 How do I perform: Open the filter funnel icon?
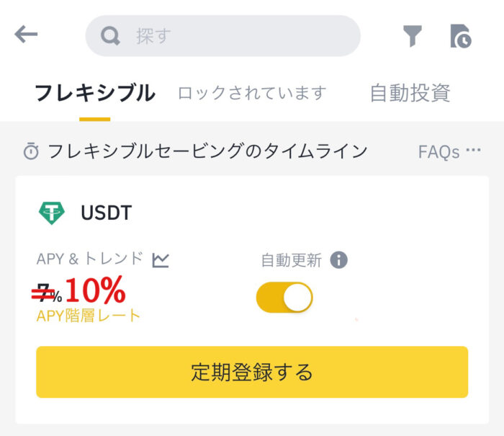tap(412, 36)
